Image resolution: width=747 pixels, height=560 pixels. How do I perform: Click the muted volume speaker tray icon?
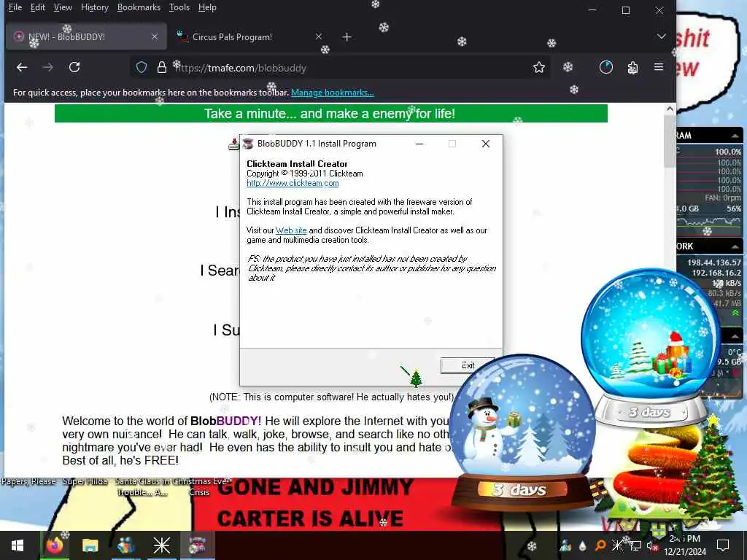click(651, 545)
